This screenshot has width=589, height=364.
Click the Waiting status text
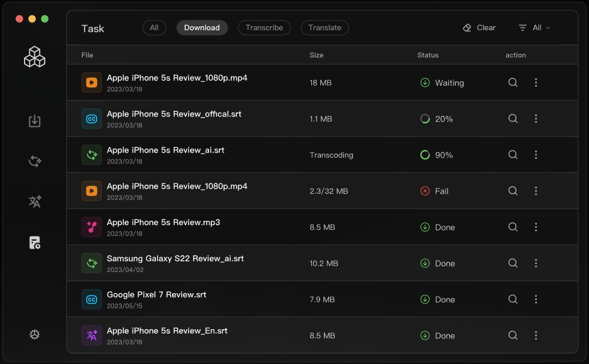pyautogui.click(x=449, y=83)
